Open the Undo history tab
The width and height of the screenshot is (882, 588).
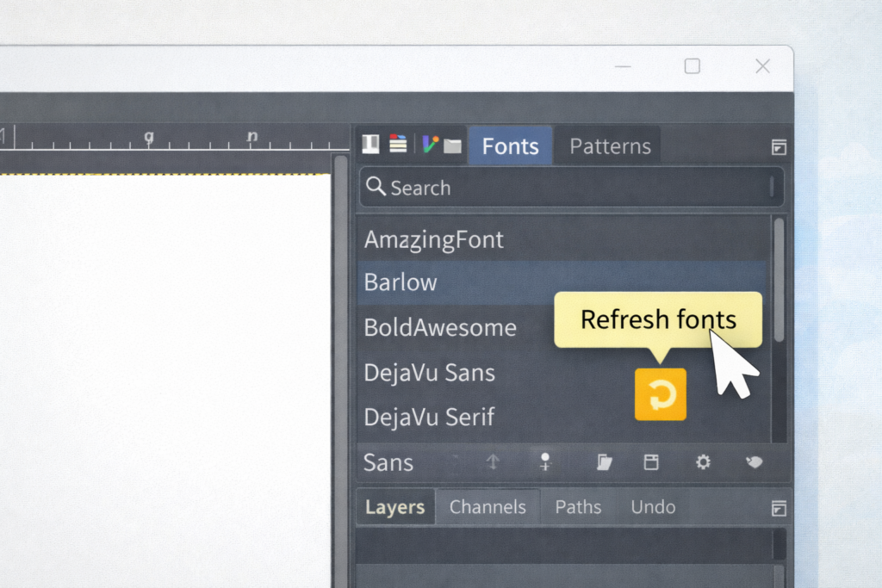pos(652,507)
